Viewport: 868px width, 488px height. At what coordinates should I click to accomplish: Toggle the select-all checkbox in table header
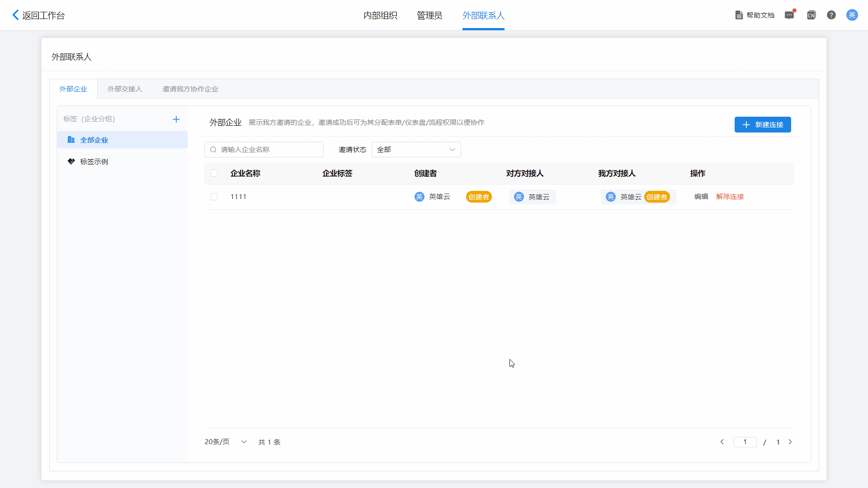coord(214,173)
